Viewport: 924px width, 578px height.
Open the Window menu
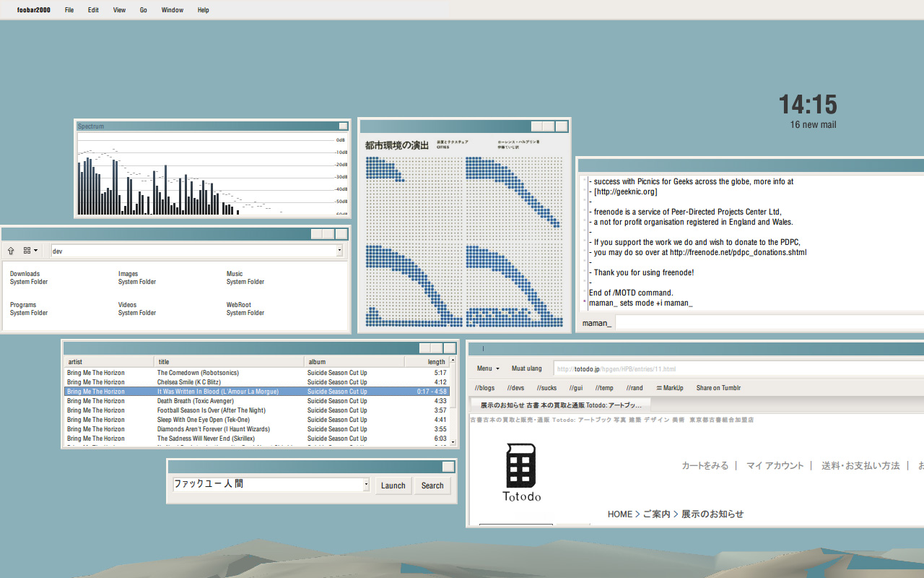(x=173, y=10)
